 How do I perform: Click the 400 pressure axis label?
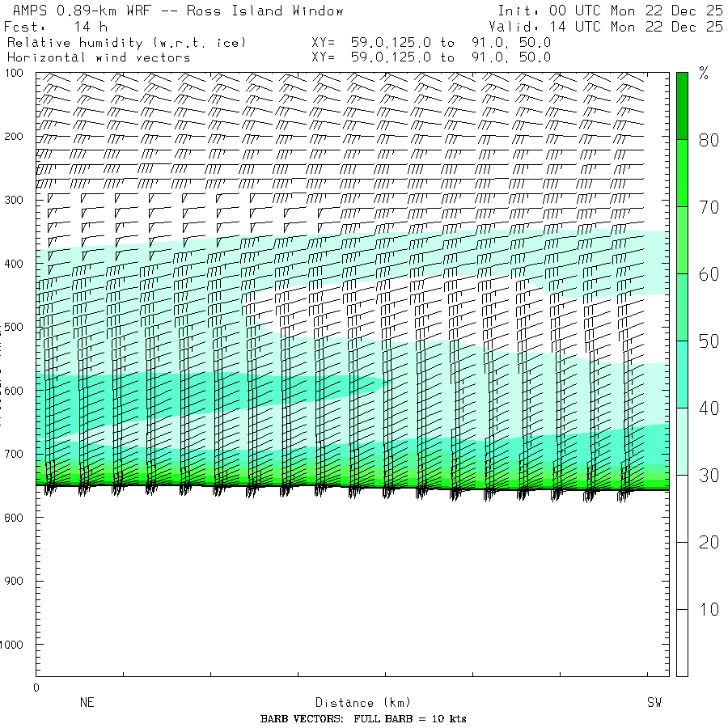pyautogui.click(x=14, y=264)
